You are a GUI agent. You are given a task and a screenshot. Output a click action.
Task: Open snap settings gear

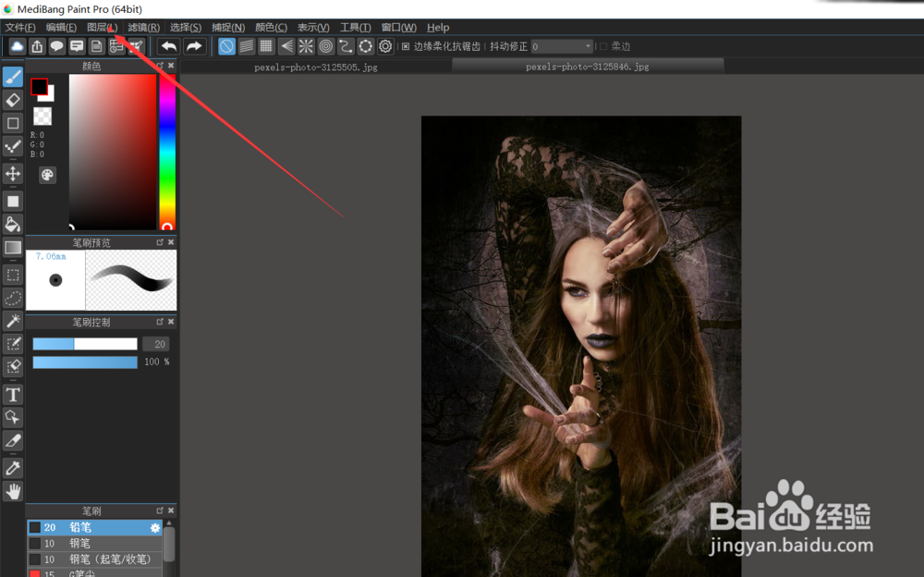(x=385, y=46)
